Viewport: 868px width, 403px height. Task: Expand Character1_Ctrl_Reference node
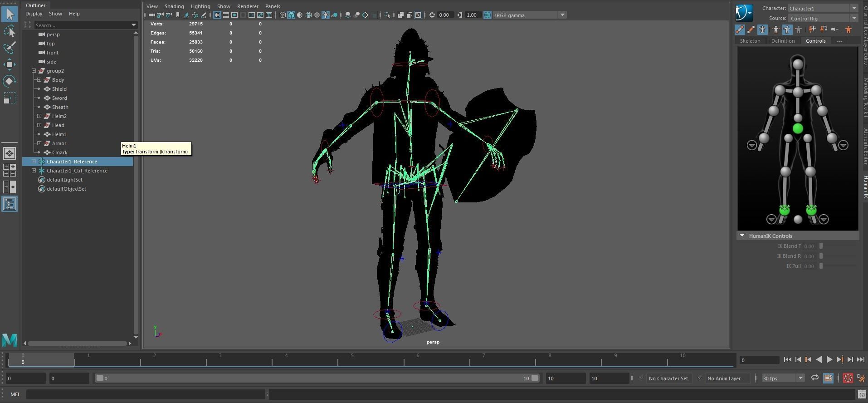[x=34, y=171]
